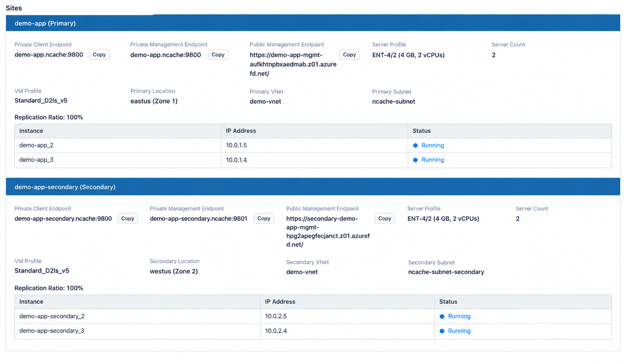Select the demo-app (Primary) site header

[x=313, y=23]
